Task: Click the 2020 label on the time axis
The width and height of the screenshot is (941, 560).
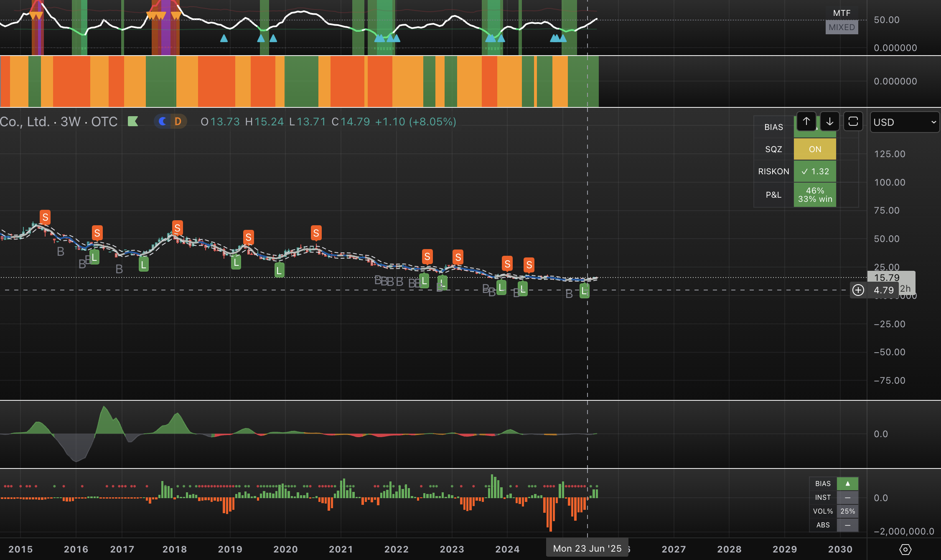Action: pyautogui.click(x=285, y=549)
